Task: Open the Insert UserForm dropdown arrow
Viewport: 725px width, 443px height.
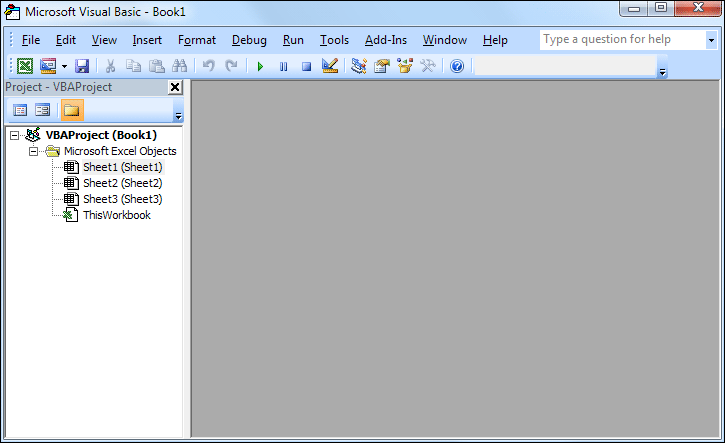Action: (64, 67)
